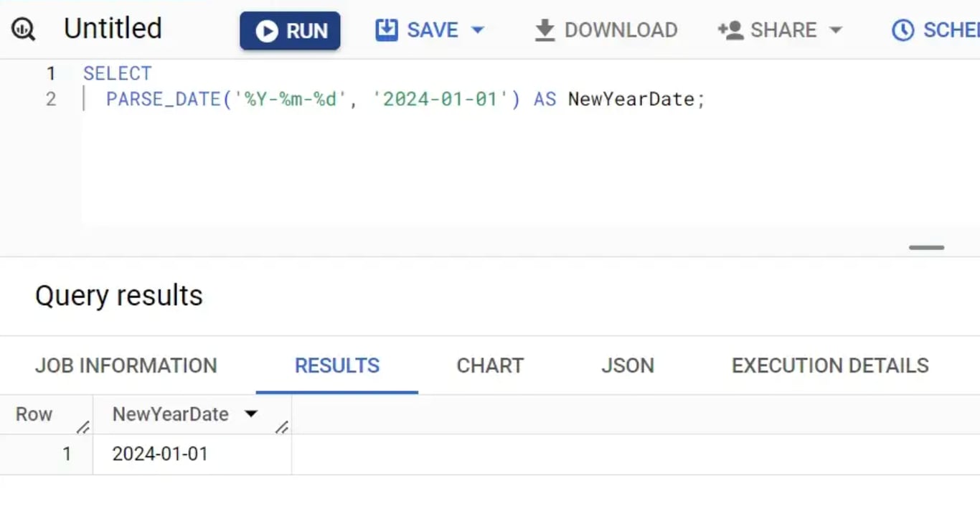The height and width of the screenshot is (522, 980).
Task: Click PARSE_DATE in the query editor
Action: pyautogui.click(x=164, y=98)
